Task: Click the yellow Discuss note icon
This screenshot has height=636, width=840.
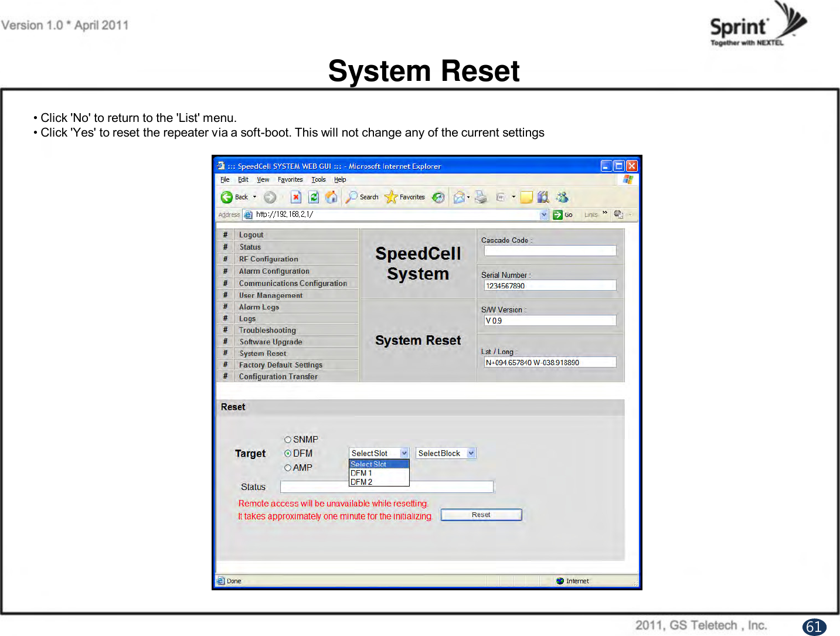Action: tap(526, 197)
